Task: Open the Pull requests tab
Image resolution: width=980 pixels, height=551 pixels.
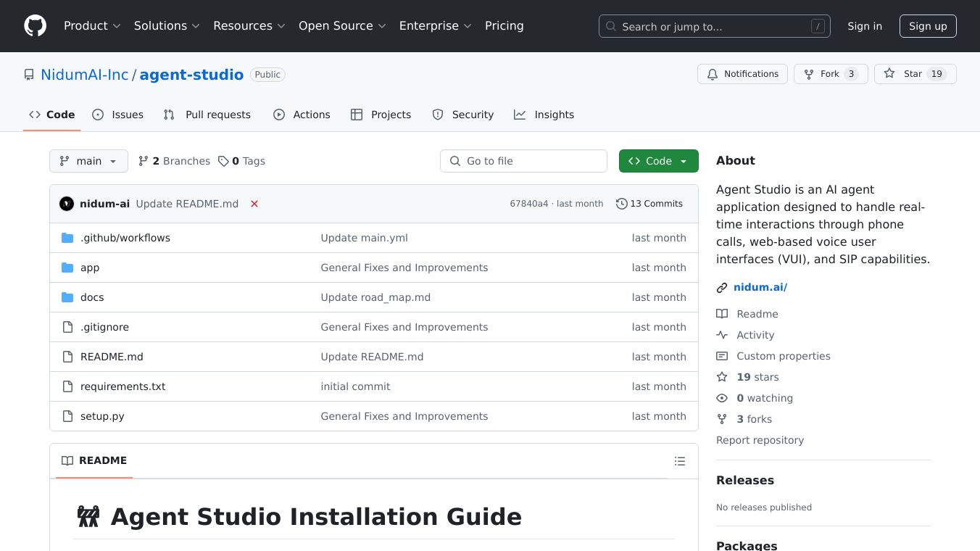Action: tap(207, 115)
